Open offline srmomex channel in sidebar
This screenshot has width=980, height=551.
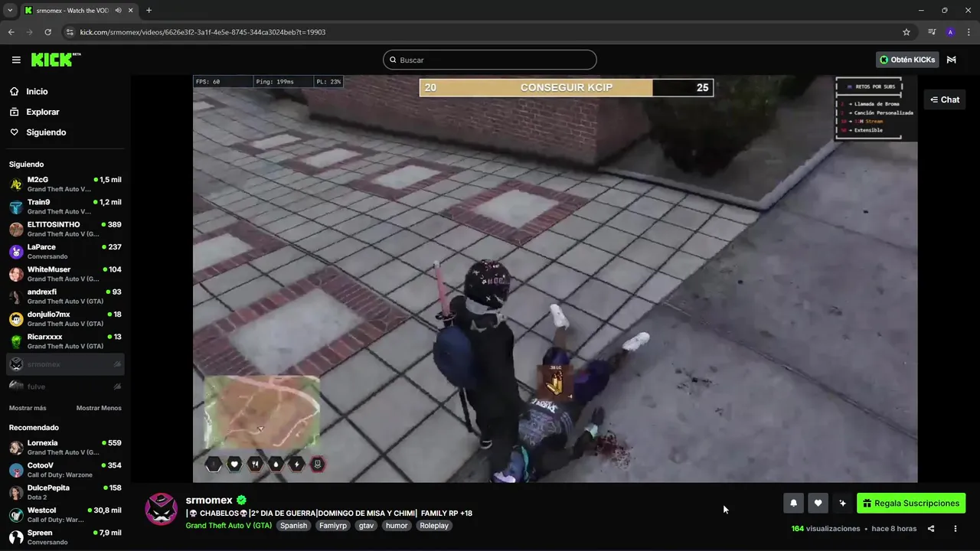pyautogui.click(x=65, y=364)
